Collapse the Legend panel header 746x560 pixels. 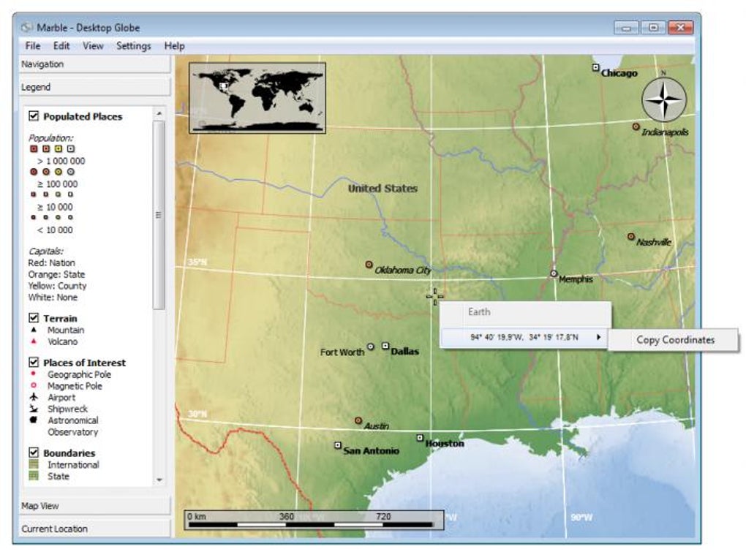(94, 87)
